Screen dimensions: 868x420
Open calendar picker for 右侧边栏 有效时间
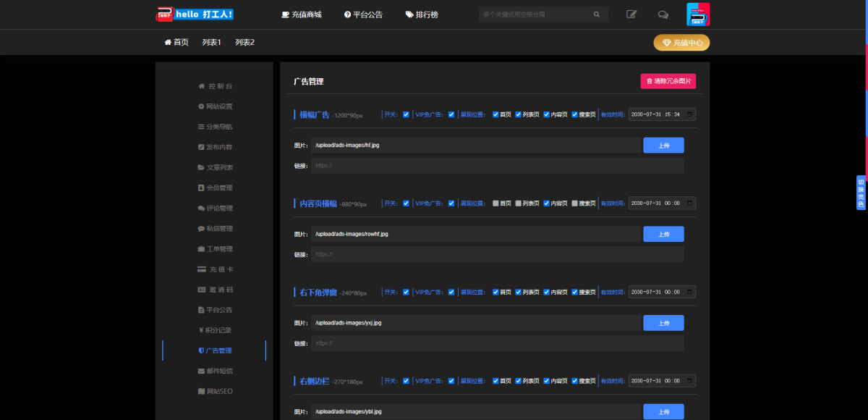[x=690, y=381]
